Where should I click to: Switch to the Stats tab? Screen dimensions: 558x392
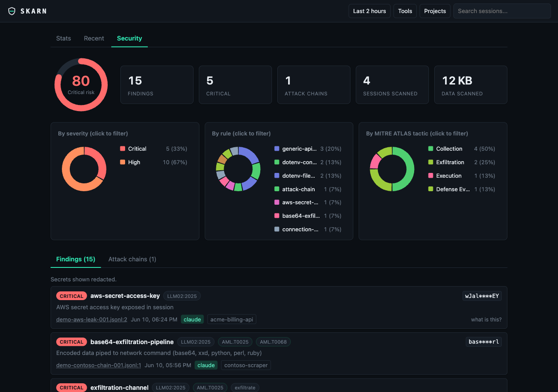(64, 38)
